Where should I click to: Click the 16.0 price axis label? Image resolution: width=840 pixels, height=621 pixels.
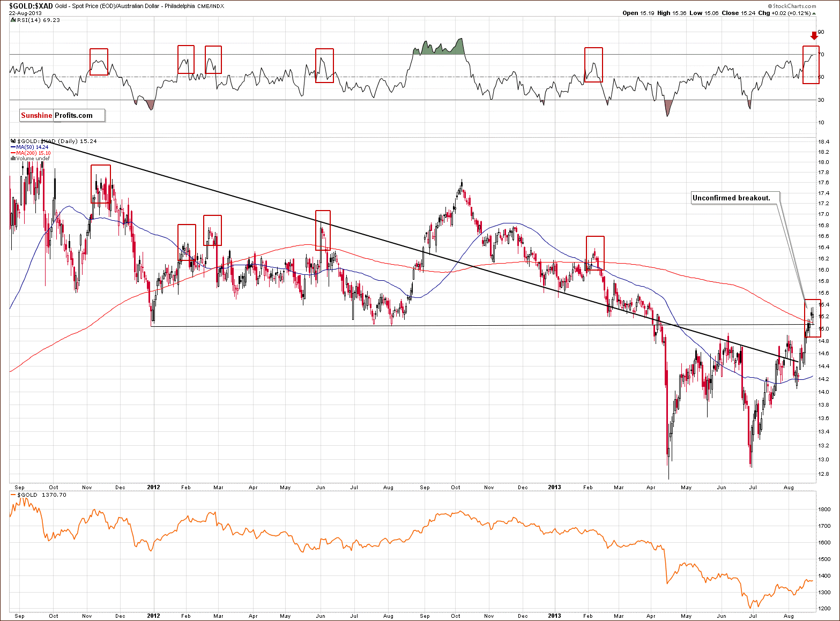click(824, 270)
